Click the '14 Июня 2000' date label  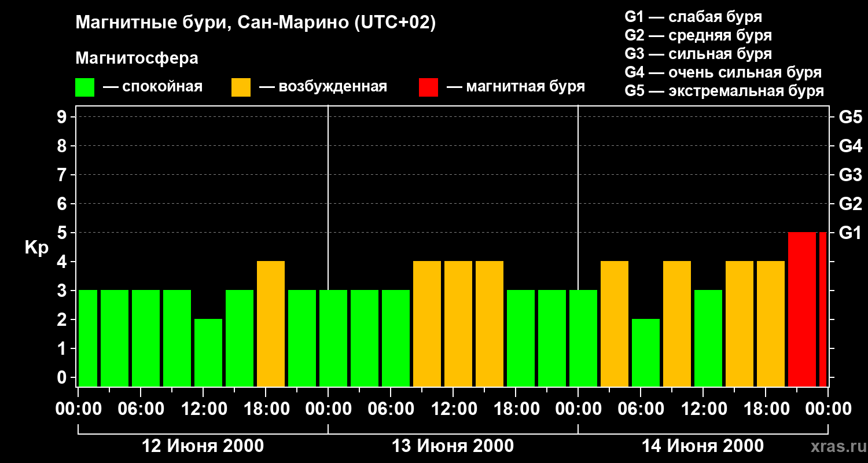pyautogui.click(x=703, y=446)
